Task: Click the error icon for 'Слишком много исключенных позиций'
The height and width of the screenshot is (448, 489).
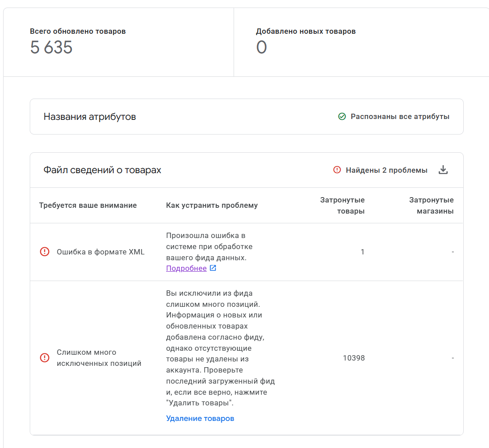Action: pyautogui.click(x=45, y=358)
